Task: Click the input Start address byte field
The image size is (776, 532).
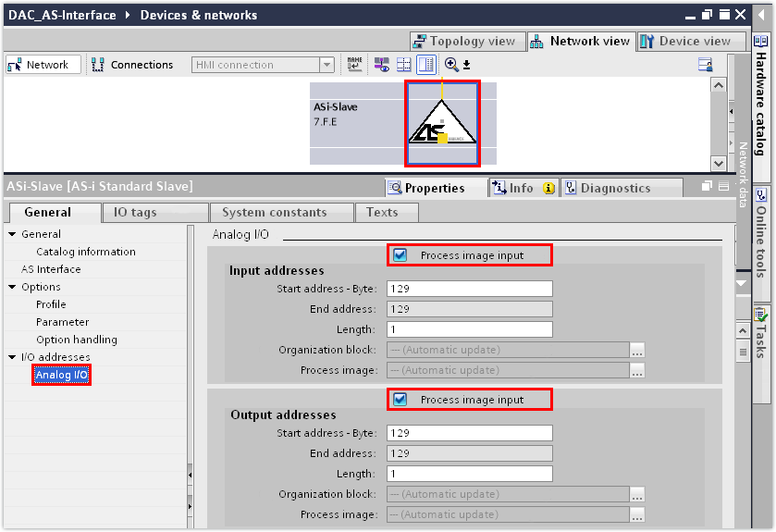Action: pyautogui.click(x=469, y=289)
